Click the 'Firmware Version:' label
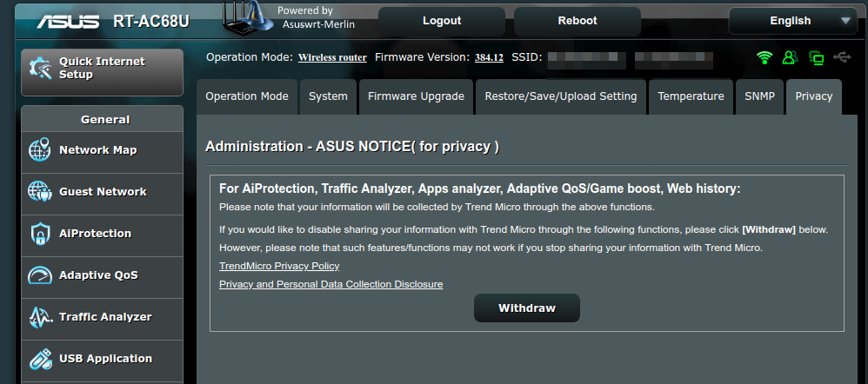Viewport: 868px width, 384px height. pos(422,57)
